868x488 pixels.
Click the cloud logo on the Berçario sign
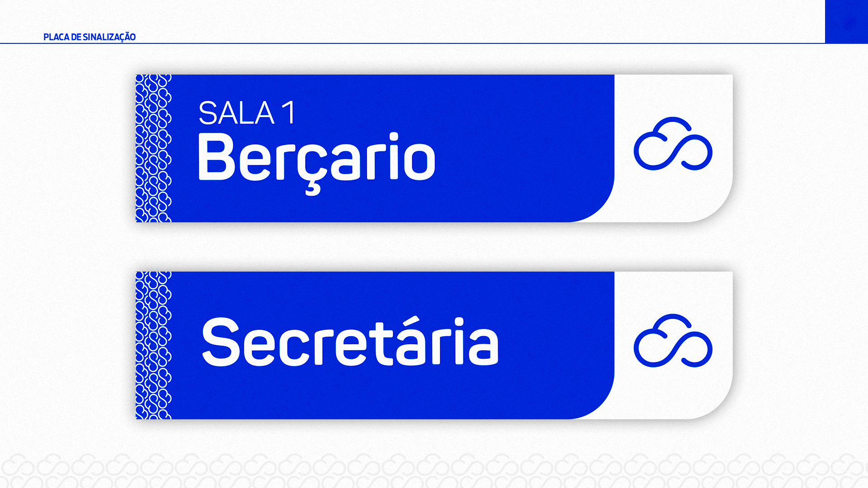point(673,144)
